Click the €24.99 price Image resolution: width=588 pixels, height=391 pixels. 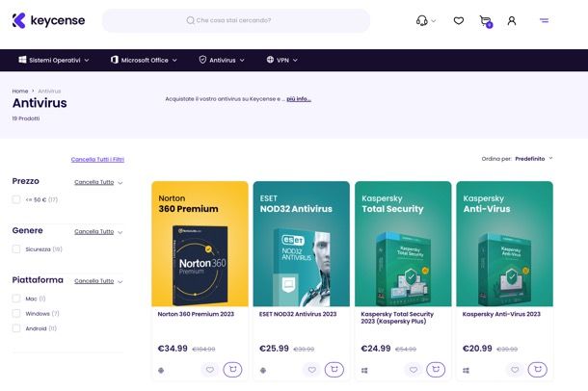point(376,349)
